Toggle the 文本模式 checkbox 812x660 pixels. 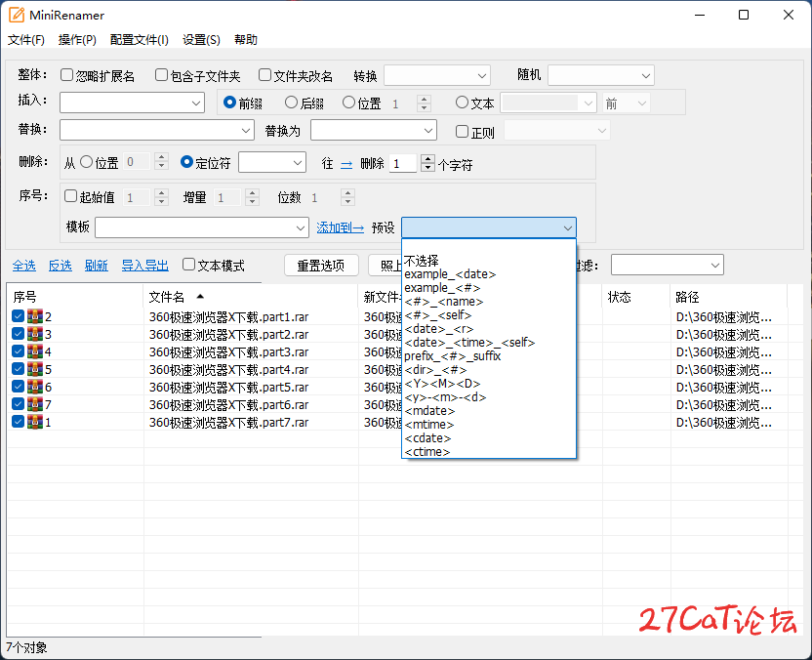coord(189,265)
